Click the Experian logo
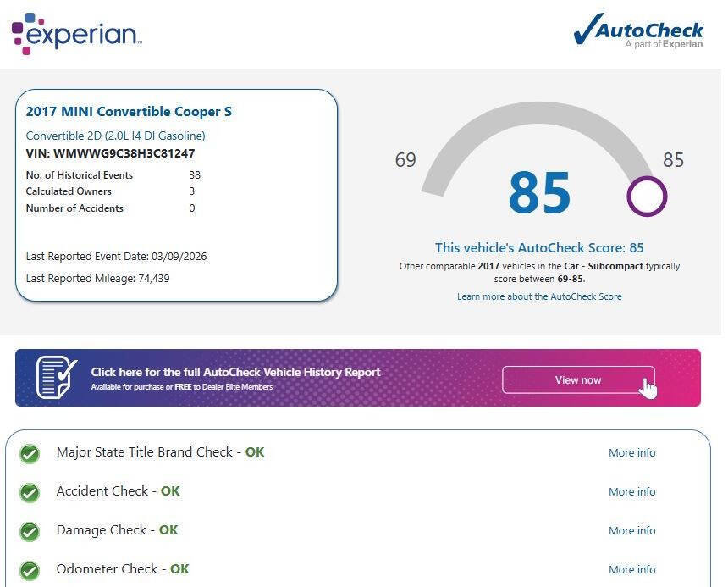This screenshot has height=587, width=728. [76, 34]
